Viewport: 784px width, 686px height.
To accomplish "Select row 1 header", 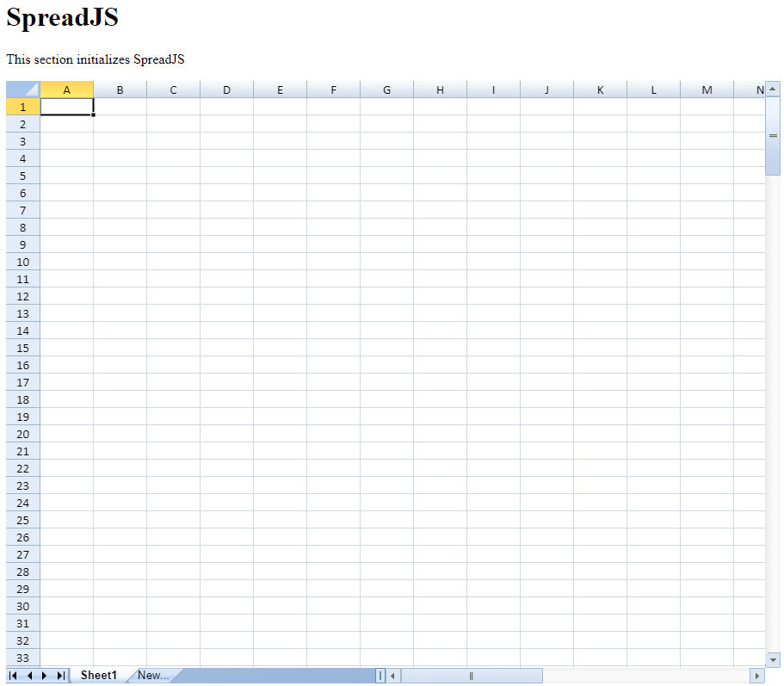I will 23,107.
